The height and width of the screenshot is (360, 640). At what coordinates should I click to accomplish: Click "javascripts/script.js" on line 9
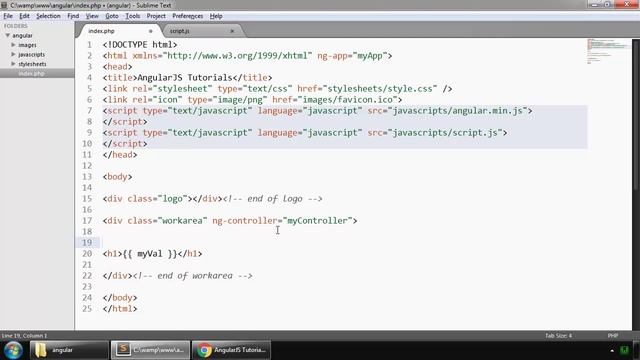click(445, 133)
